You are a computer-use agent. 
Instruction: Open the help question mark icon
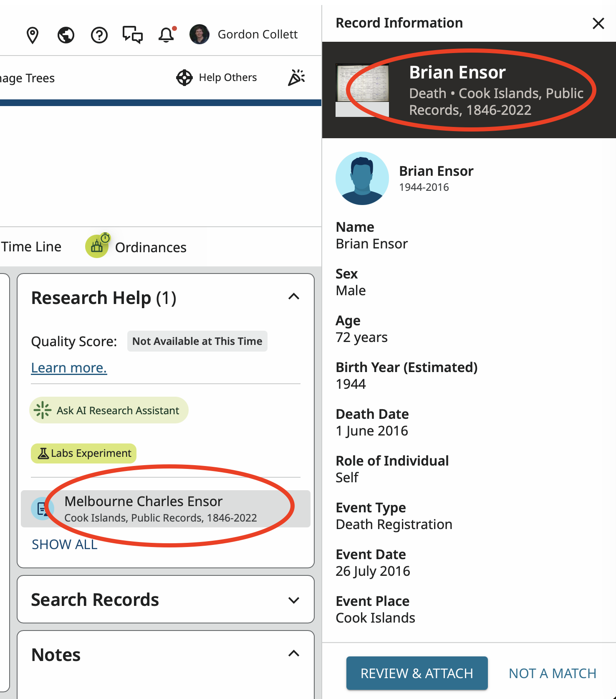point(99,35)
